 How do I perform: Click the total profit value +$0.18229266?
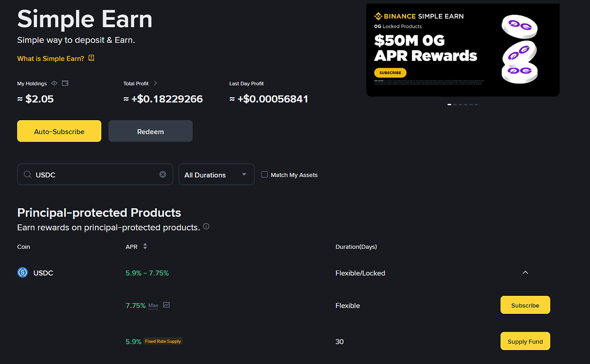pos(163,99)
